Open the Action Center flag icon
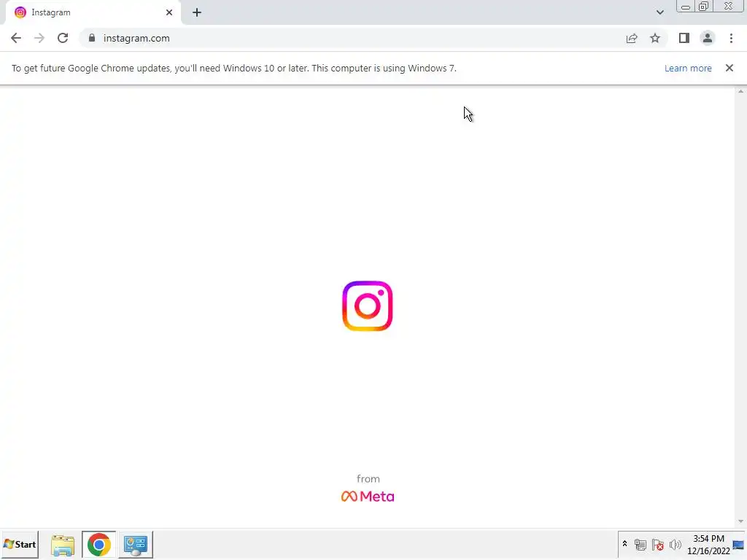747x560 pixels. click(x=657, y=544)
